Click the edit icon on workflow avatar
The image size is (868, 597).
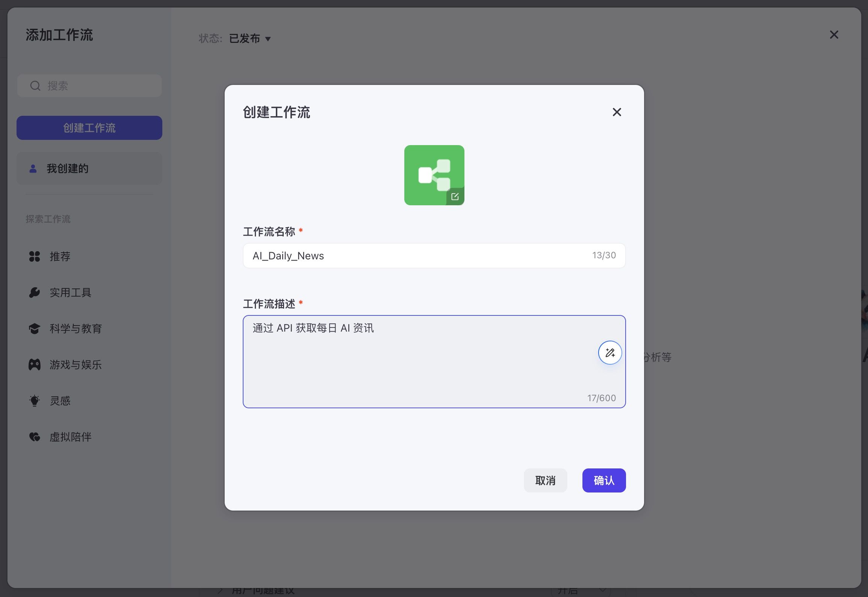455,197
